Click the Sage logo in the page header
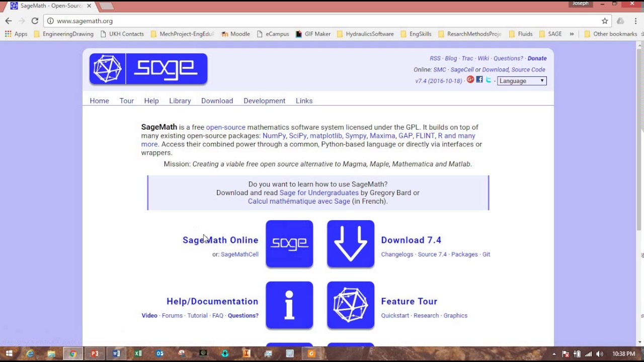This screenshot has width=644, height=362. coord(148,69)
